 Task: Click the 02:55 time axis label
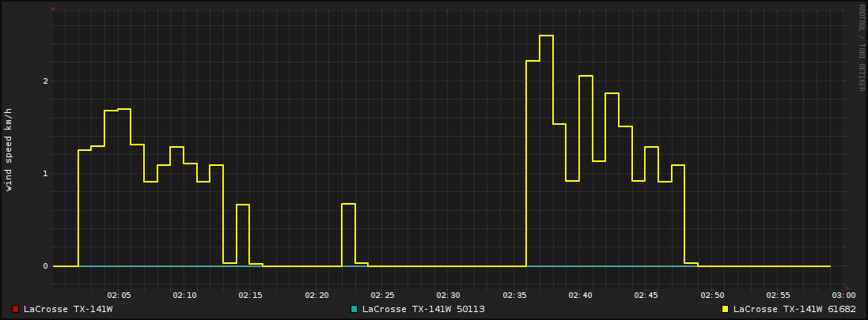pyautogui.click(x=777, y=296)
